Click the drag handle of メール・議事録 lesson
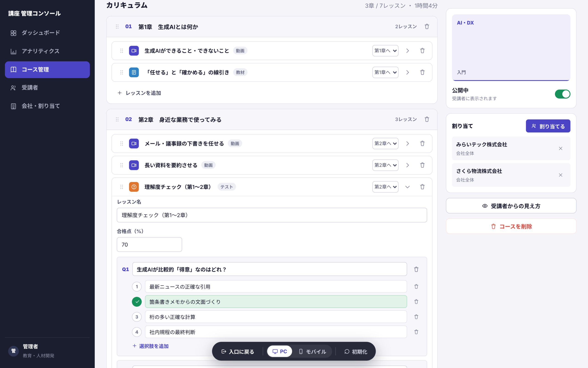This screenshot has height=368, width=588. pos(122,143)
